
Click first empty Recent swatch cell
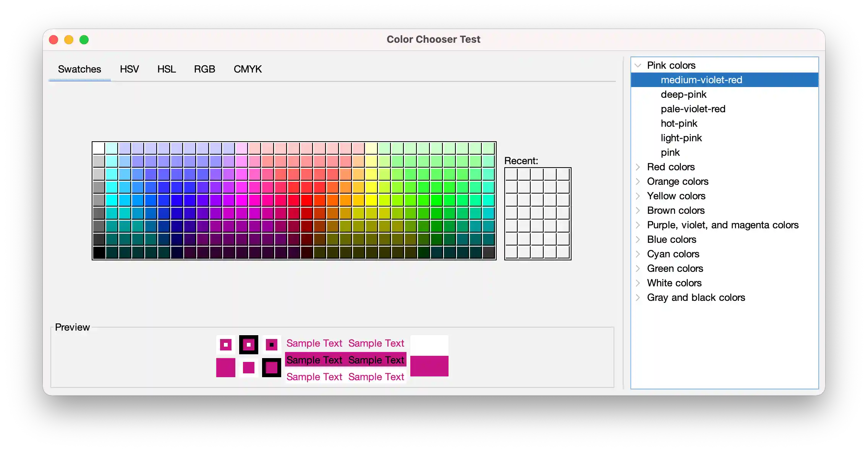click(511, 174)
